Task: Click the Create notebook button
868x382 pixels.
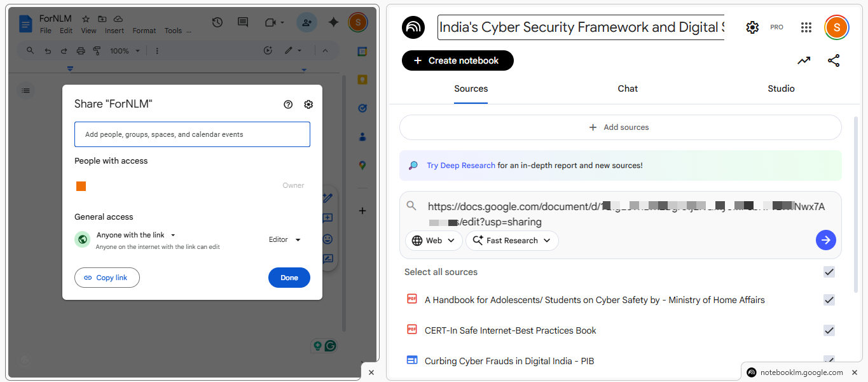Action: [x=457, y=60]
